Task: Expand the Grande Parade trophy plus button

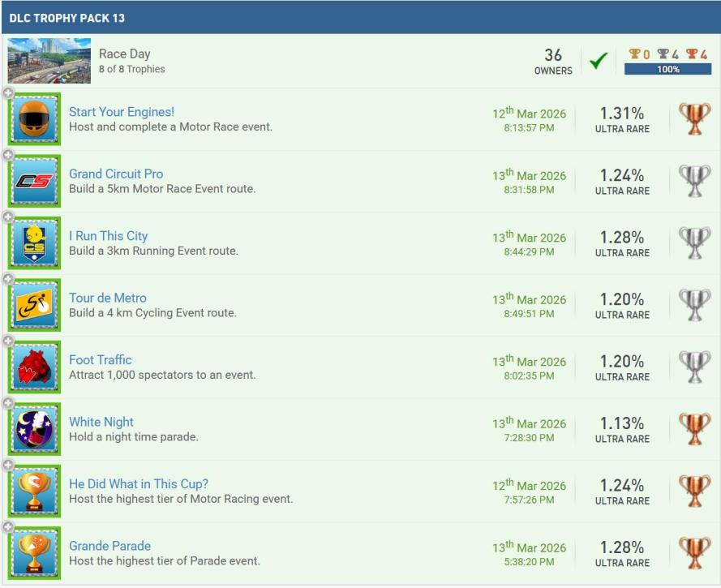Action: pos(8,528)
